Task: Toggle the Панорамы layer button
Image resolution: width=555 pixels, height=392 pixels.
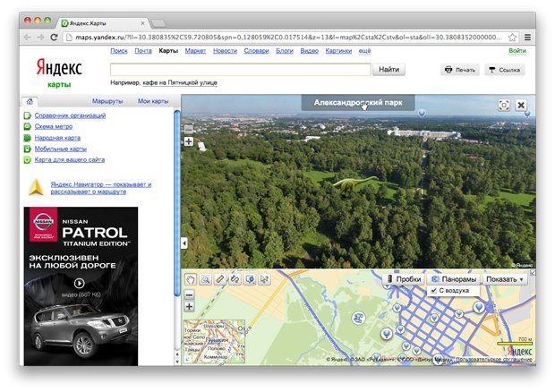Action: [x=454, y=279]
